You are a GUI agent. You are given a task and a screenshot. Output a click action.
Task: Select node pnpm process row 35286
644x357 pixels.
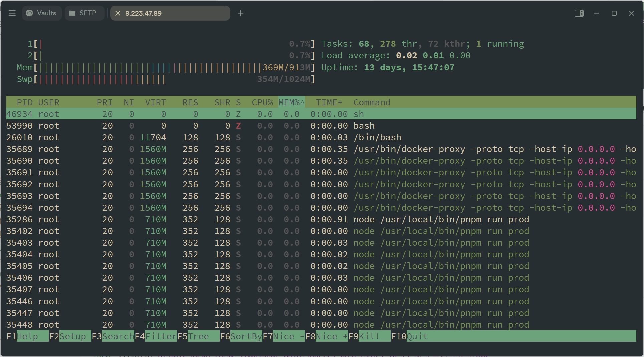tap(321, 219)
